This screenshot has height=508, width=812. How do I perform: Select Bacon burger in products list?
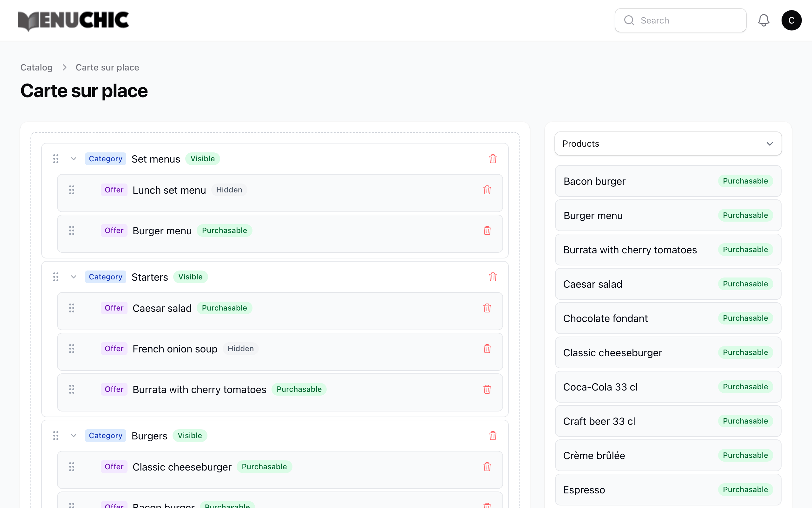[668, 181]
